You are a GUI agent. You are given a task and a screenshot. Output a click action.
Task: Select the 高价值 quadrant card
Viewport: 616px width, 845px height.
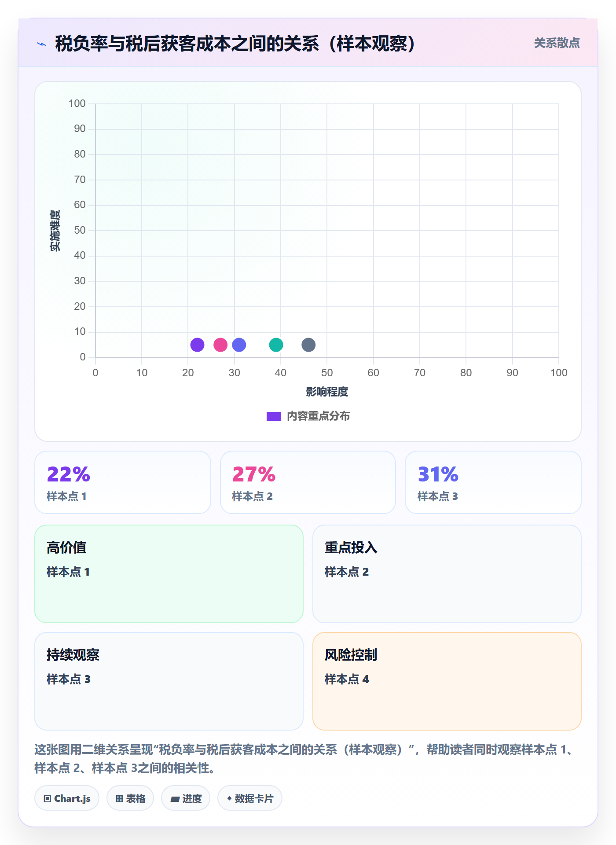click(169, 574)
